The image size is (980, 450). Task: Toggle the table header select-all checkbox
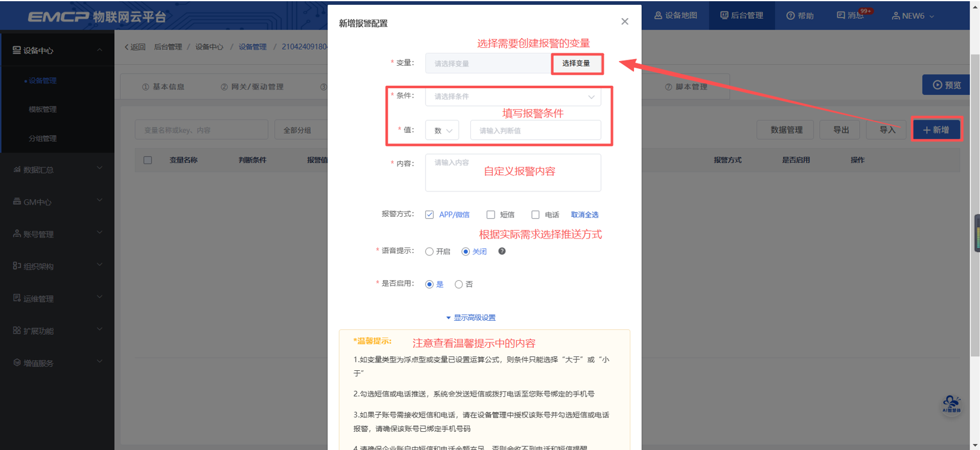(148, 161)
